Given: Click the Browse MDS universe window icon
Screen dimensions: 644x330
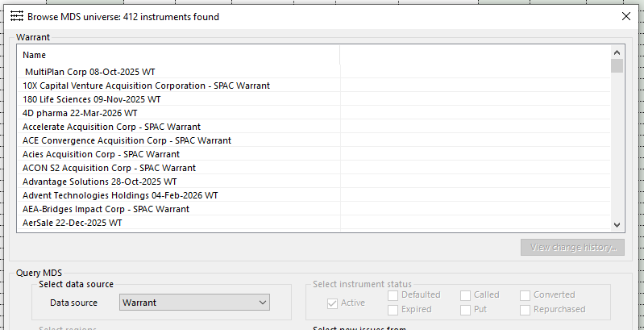Looking at the screenshot, I should 17,16.
